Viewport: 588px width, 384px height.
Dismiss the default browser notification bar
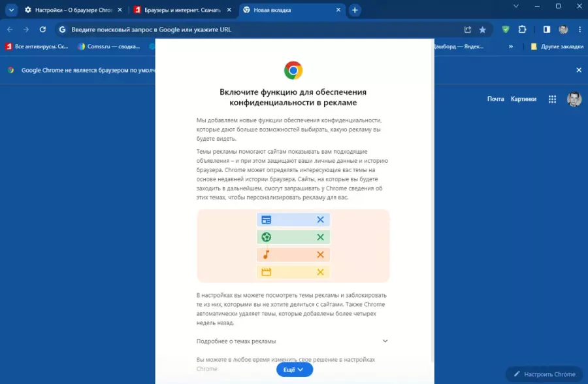click(x=578, y=70)
